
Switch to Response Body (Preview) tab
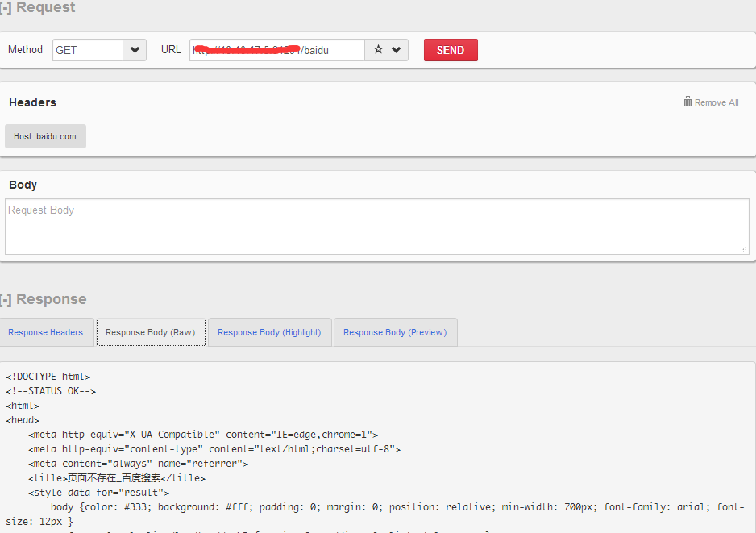396,332
